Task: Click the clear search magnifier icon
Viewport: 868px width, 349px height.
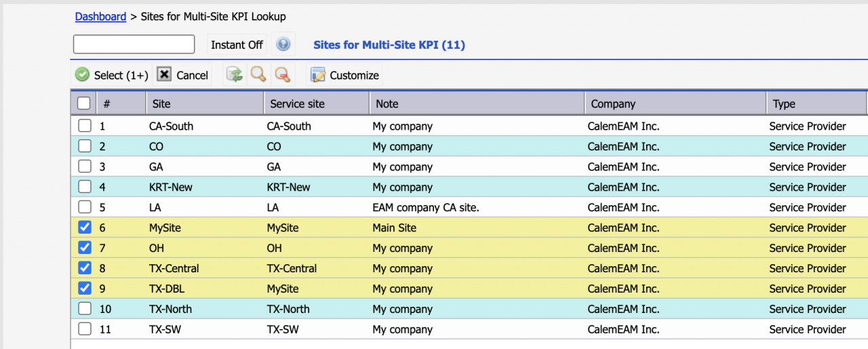Action: point(283,75)
